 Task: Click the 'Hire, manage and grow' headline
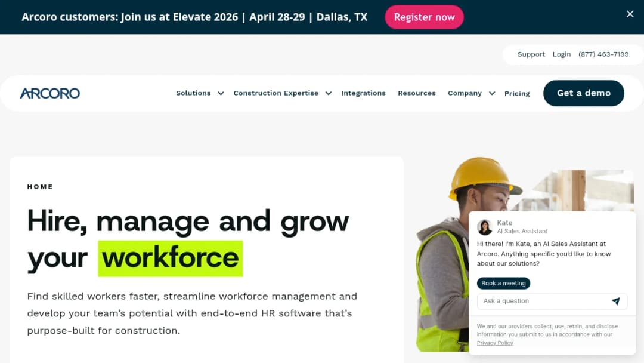(188, 222)
